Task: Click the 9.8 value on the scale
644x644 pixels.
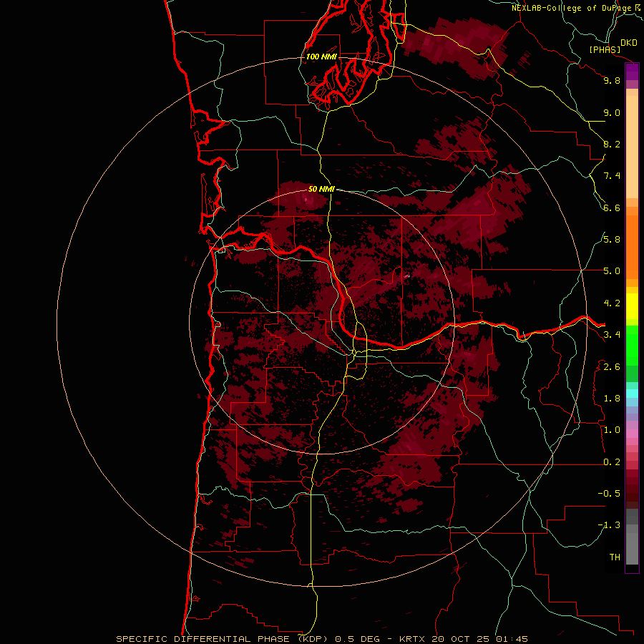Action: tap(612, 80)
